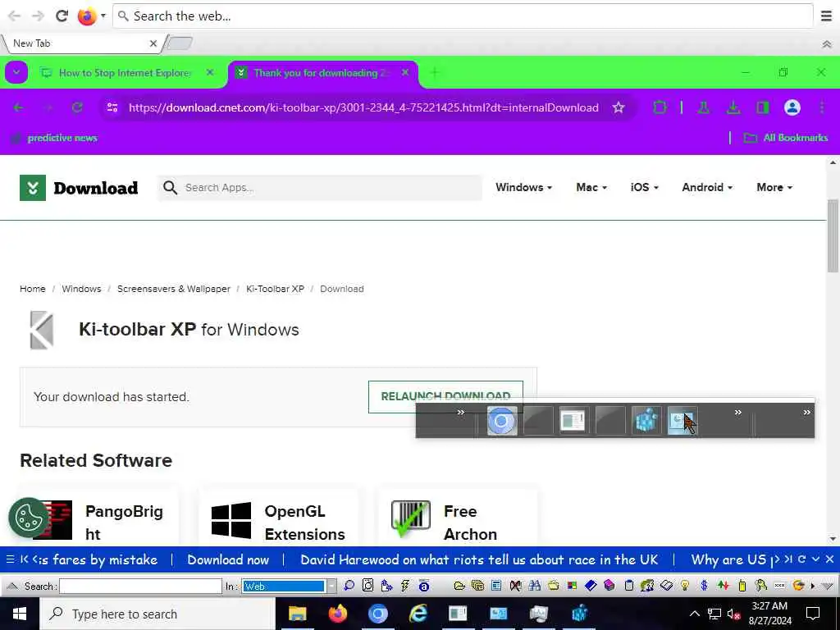Click the blue cubes icon in floating toolbar
Viewport: 840px width, 630px height.
click(646, 421)
